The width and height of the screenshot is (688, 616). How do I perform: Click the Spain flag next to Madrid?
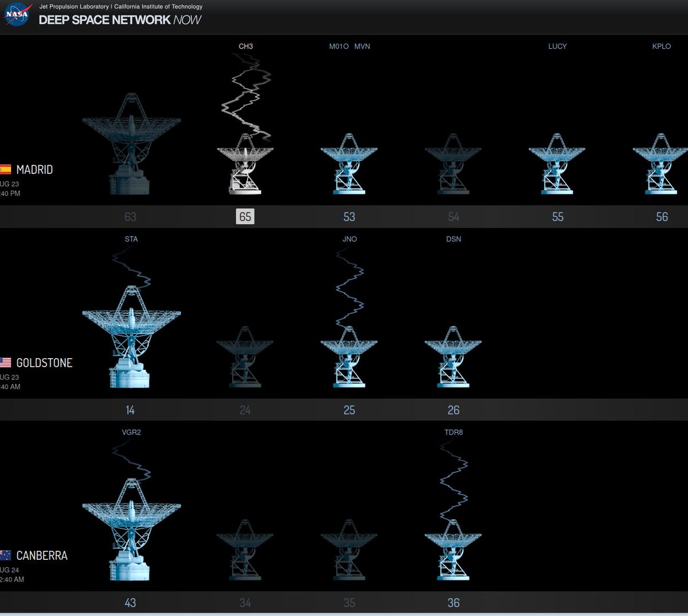[x=6, y=170]
